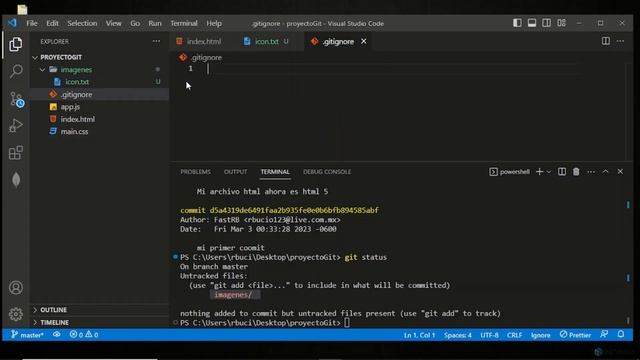Select the Terminal panel tab

(x=275, y=172)
